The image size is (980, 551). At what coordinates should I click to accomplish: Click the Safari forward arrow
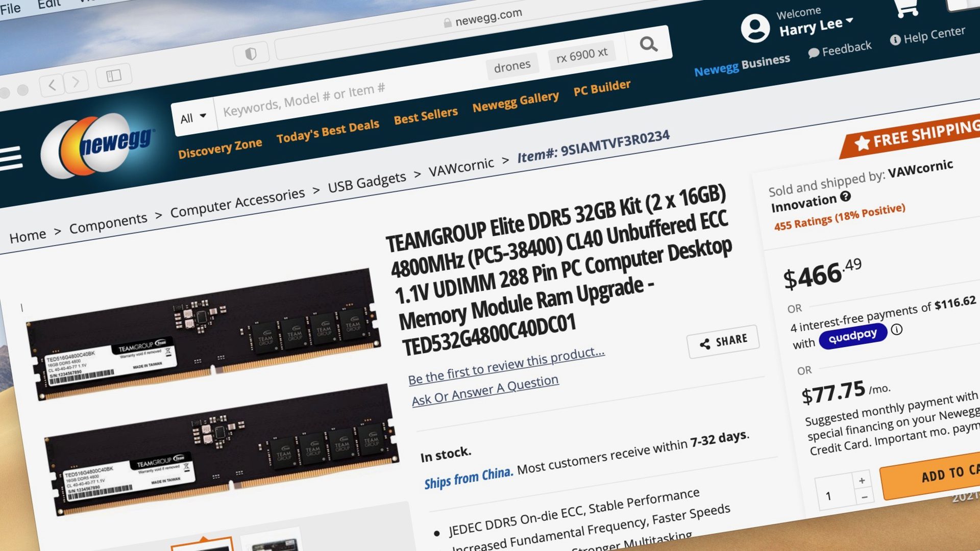coord(76,81)
